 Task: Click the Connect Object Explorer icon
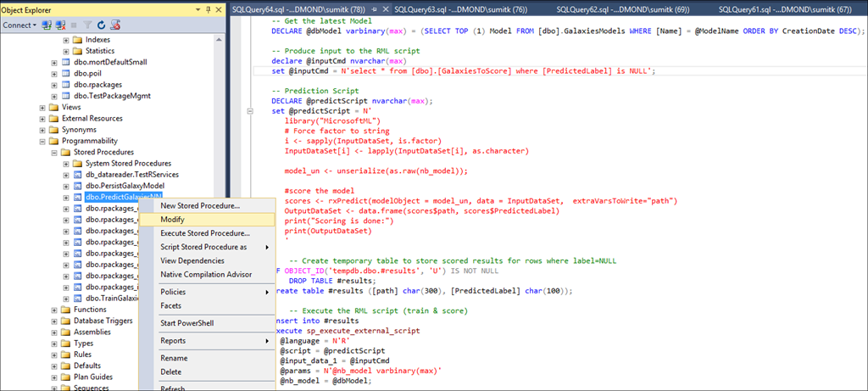(48, 25)
